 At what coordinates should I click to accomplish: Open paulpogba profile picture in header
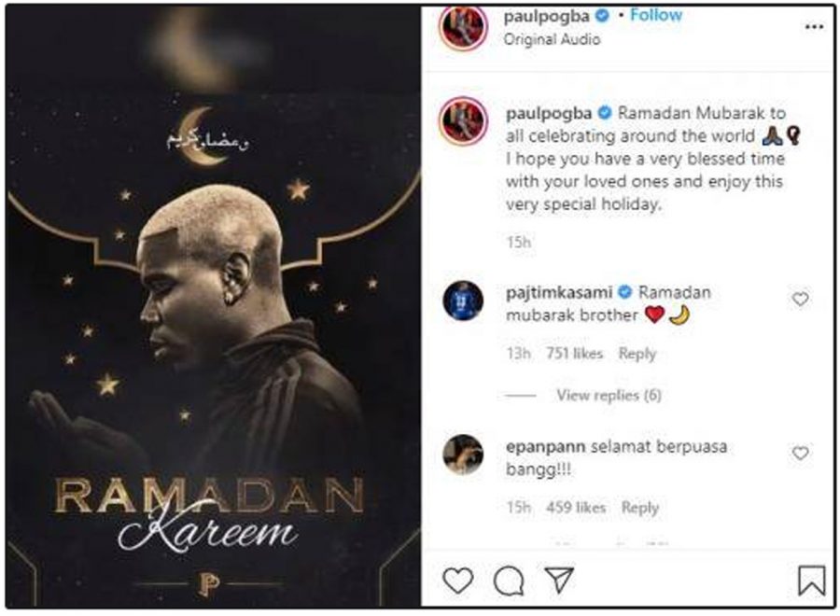pyautogui.click(x=463, y=27)
